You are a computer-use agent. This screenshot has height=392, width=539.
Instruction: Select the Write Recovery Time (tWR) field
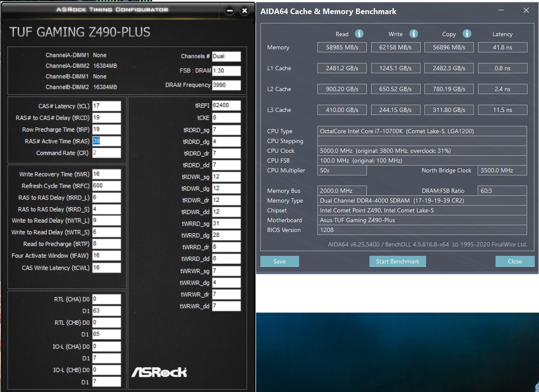106,174
